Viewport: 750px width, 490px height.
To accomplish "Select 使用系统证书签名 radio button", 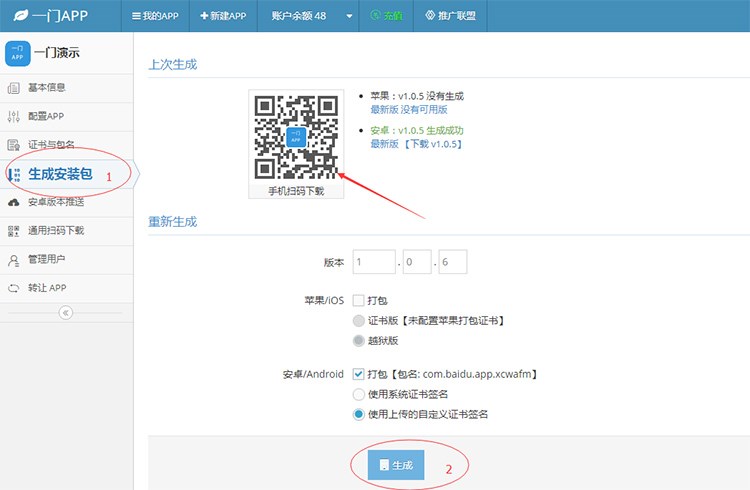I will tap(359, 394).
